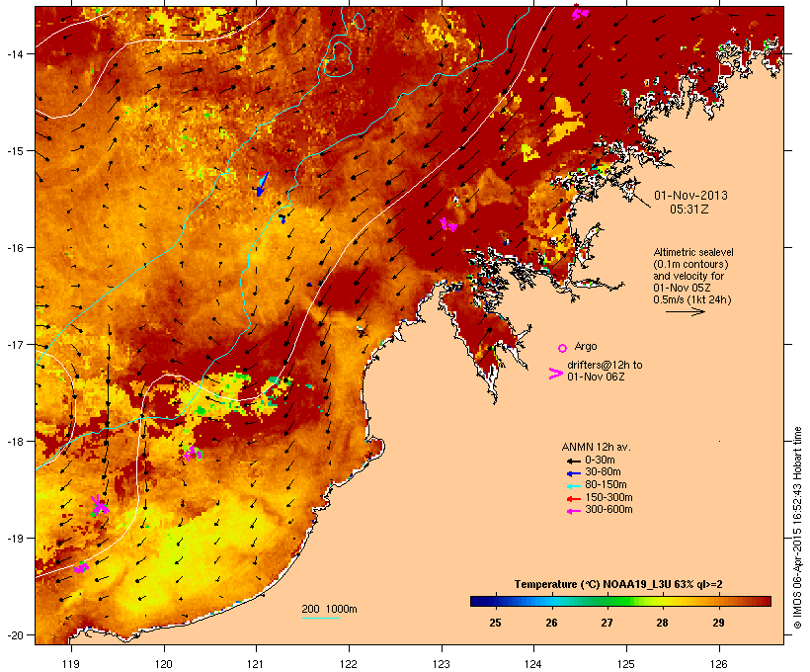
Task: Click the IMOS copyright timestamp text
Action: click(798, 528)
